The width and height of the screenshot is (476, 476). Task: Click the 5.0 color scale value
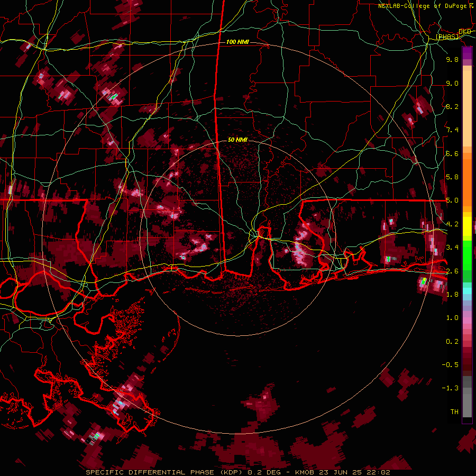pyautogui.click(x=452, y=200)
